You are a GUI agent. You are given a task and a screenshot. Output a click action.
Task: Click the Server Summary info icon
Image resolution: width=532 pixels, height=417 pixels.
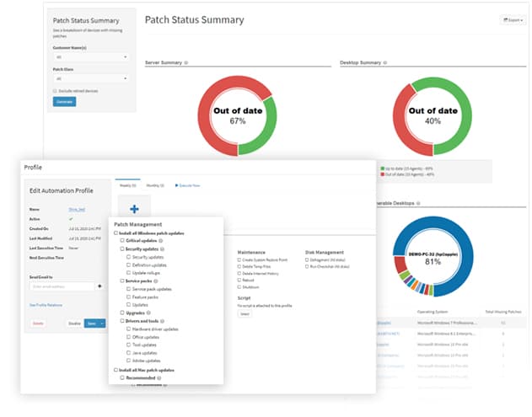pyautogui.click(x=185, y=62)
